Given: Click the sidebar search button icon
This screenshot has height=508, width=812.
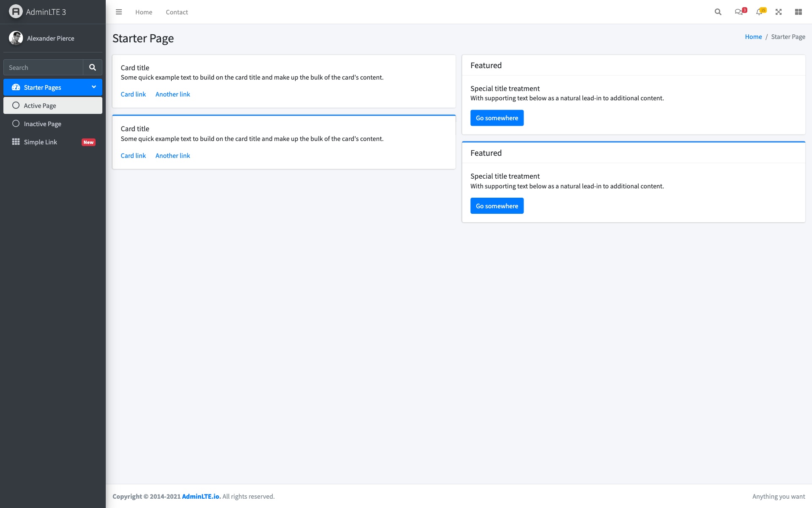Looking at the screenshot, I should coord(93,67).
